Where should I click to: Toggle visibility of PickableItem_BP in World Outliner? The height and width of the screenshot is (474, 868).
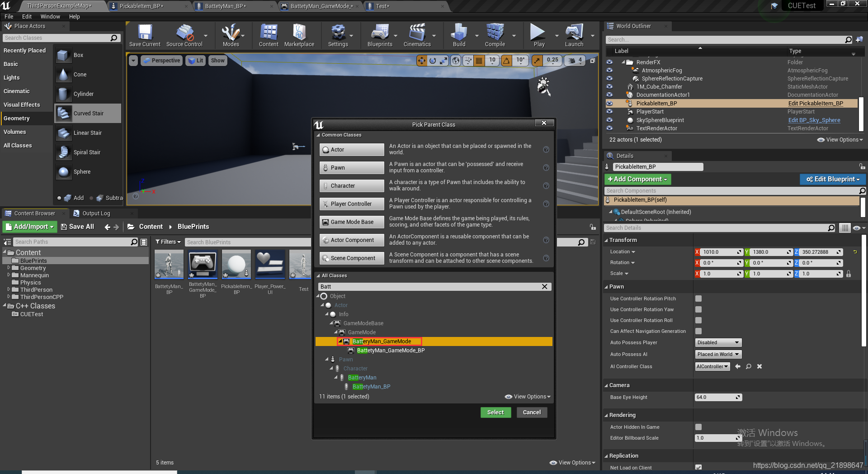tap(609, 103)
